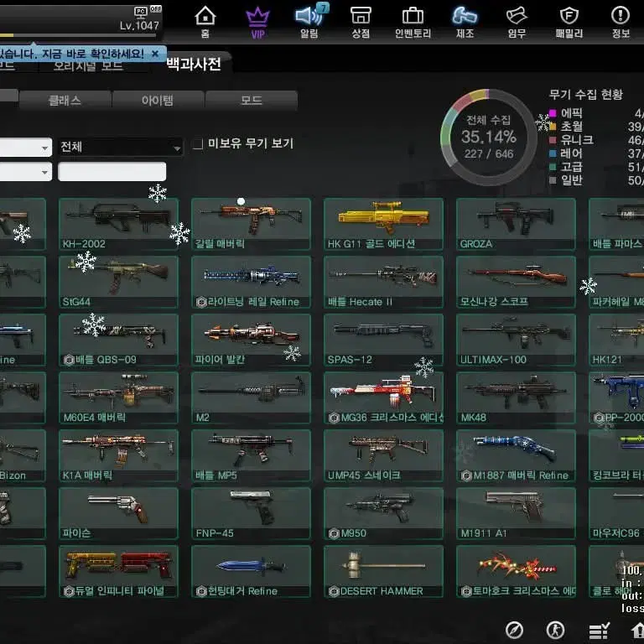
Task: Select the 듀얼 인피니티 파이널 card
Action: [119, 571]
